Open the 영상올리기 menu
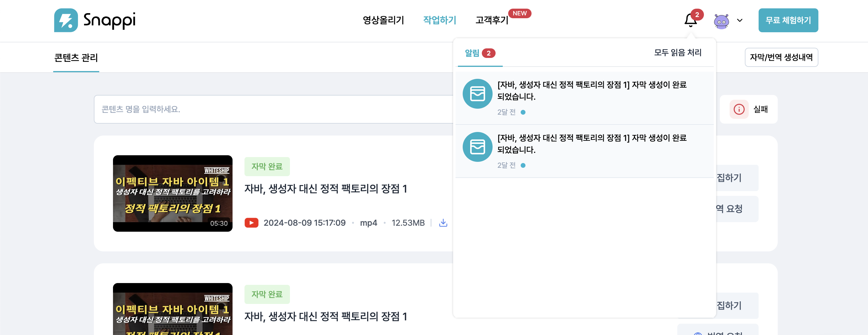The height and width of the screenshot is (335, 868). pos(383,20)
